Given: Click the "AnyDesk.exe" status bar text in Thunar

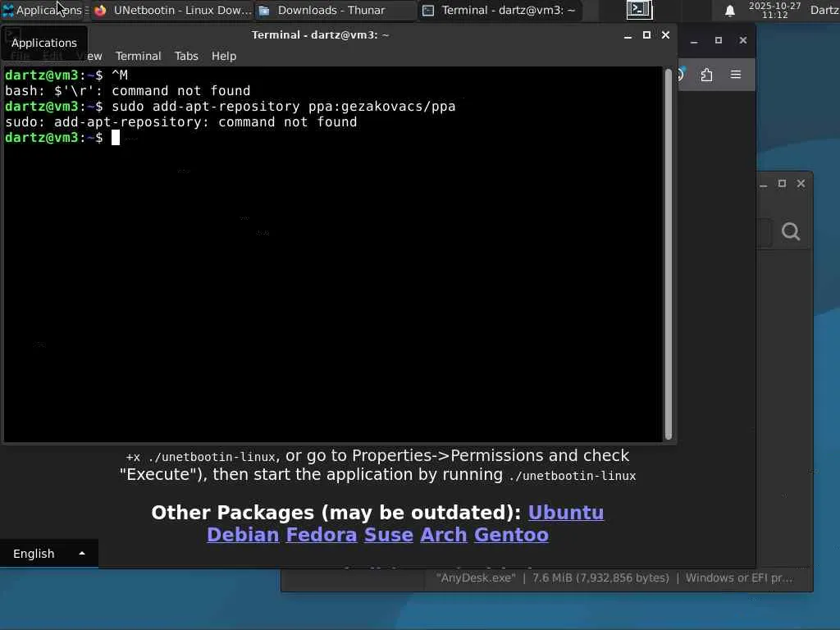Looking at the screenshot, I should pos(476,578).
